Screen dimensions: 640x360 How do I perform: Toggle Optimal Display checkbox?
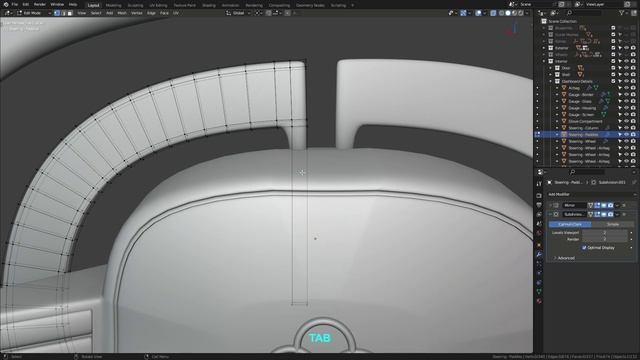(584, 248)
